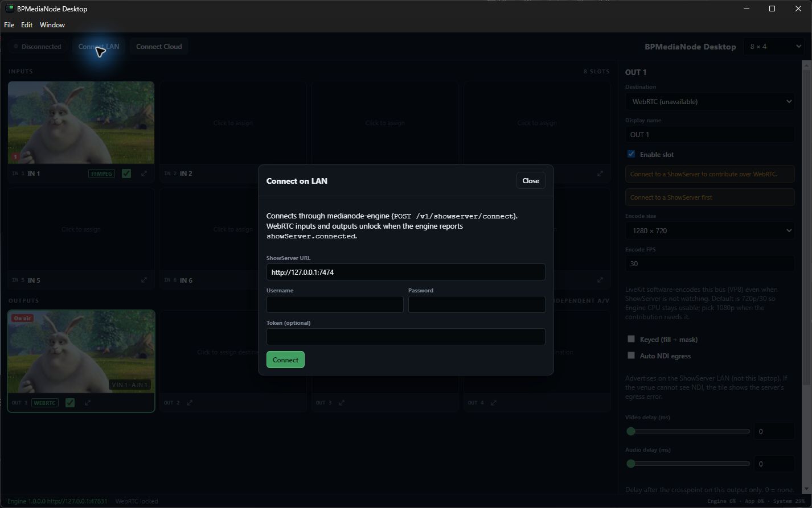Pop out the OUT 3 output tile

[342, 403]
